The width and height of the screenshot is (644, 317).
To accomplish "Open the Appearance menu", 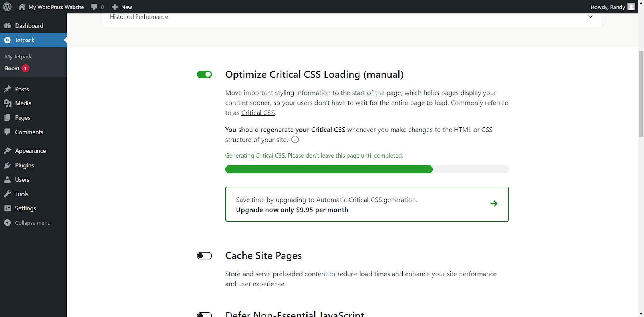I will click(x=33, y=151).
